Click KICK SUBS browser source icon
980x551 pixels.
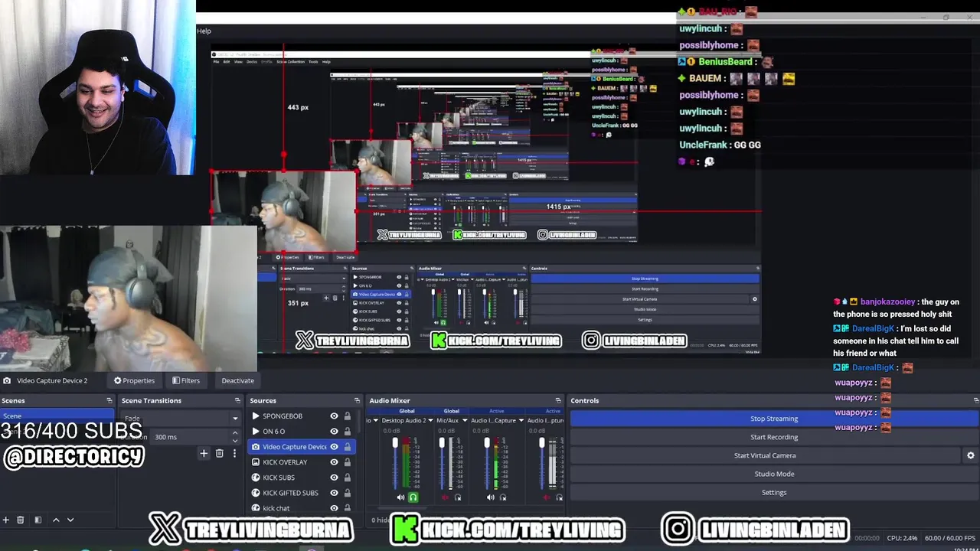pyautogui.click(x=256, y=478)
